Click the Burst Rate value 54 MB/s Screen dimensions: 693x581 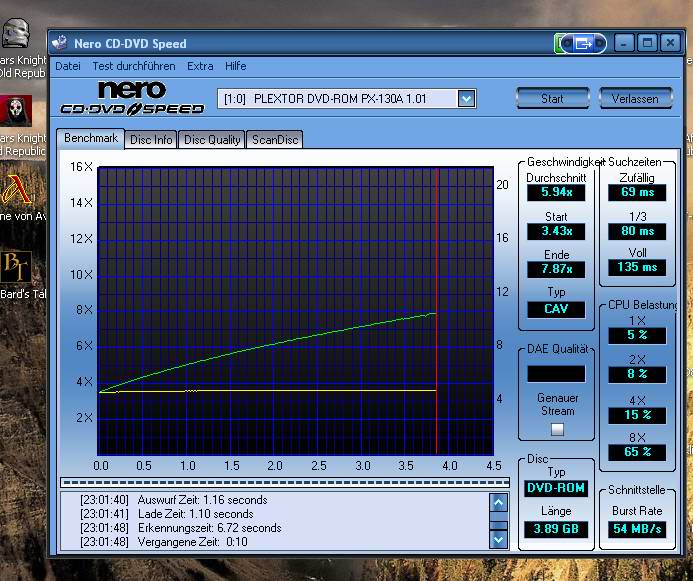point(637,529)
